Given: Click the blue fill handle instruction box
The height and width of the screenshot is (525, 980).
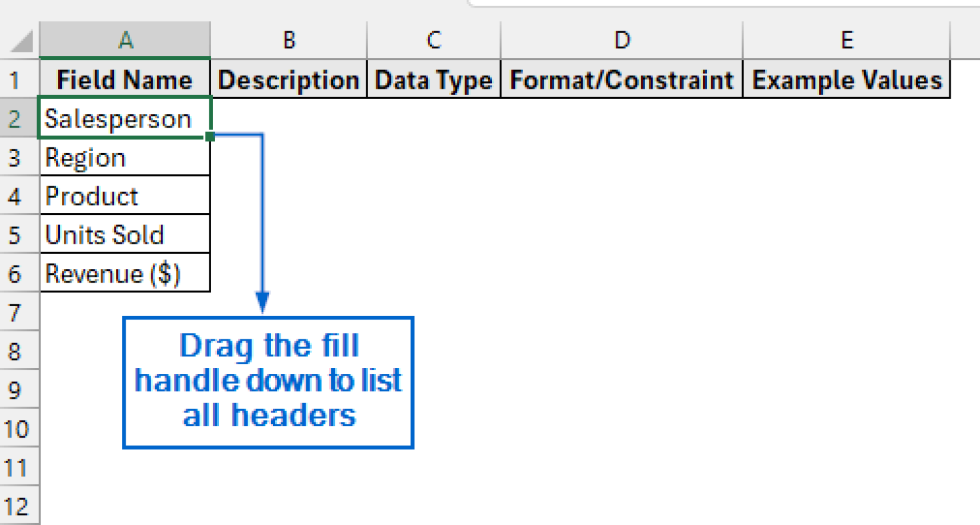Looking at the screenshot, I should click(x=268, y=381).
